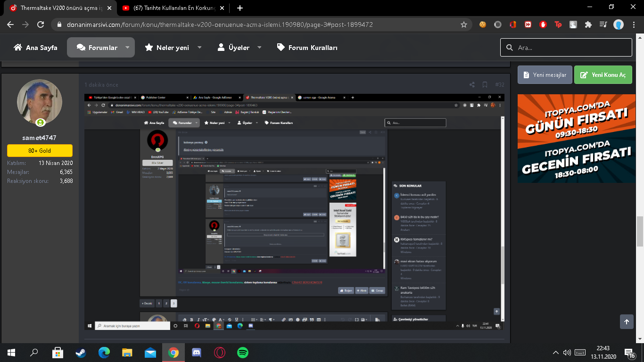
Task: Open the Mail app from taskbar
Action: coord(150,353)
